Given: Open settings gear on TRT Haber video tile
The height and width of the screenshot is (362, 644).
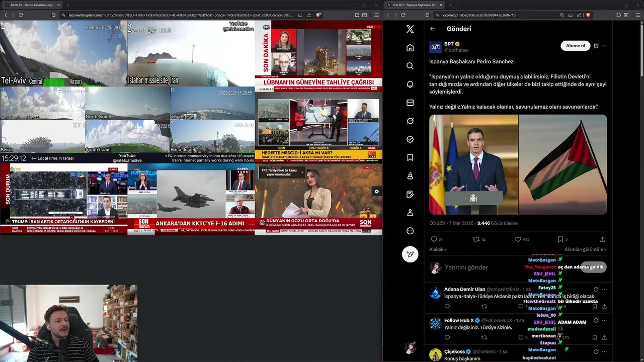Looking at the screenshot, I should pyautogui.click(x=376, y=192).
